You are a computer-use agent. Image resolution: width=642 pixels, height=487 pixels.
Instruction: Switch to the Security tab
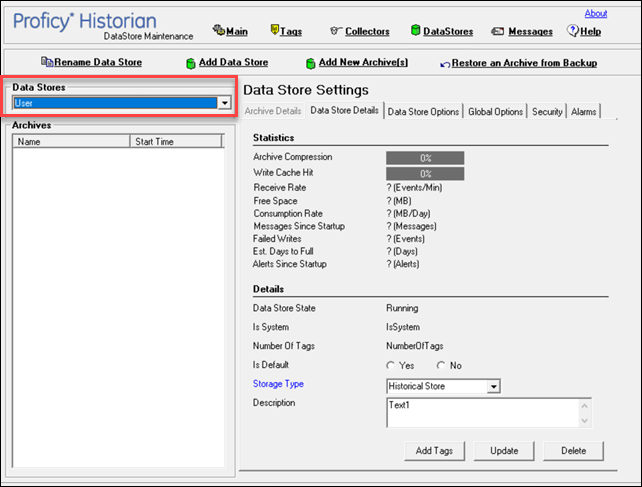(547, 111)
